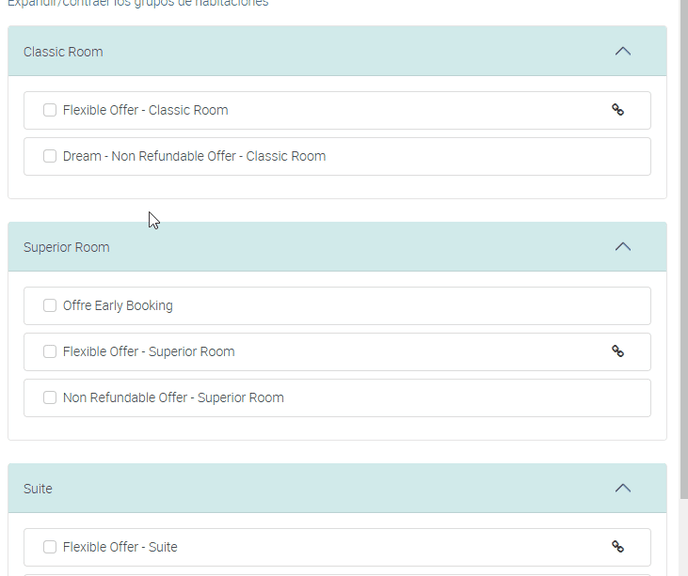
Task: Collapse the Superior Room group chevron
Action: pos(623,247)
